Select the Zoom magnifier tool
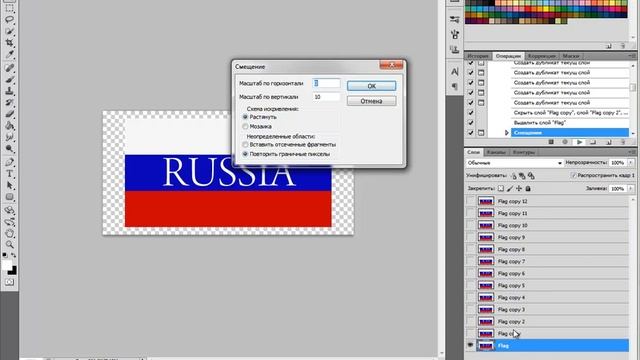 9,245
